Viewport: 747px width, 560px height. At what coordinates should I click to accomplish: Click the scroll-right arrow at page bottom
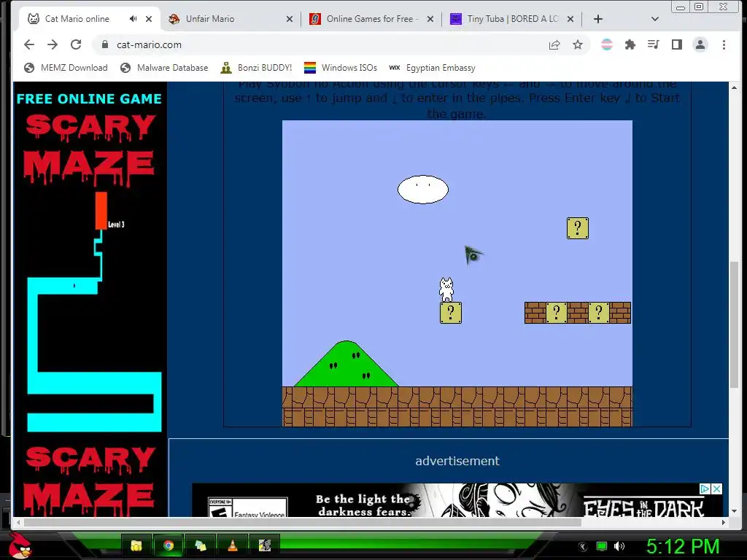click(724, 522)
